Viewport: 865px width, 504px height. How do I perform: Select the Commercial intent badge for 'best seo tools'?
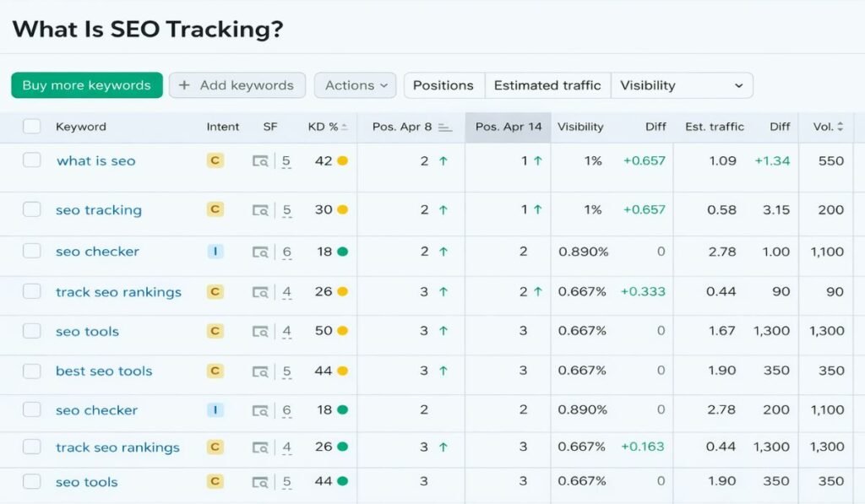tap(215, 370)
